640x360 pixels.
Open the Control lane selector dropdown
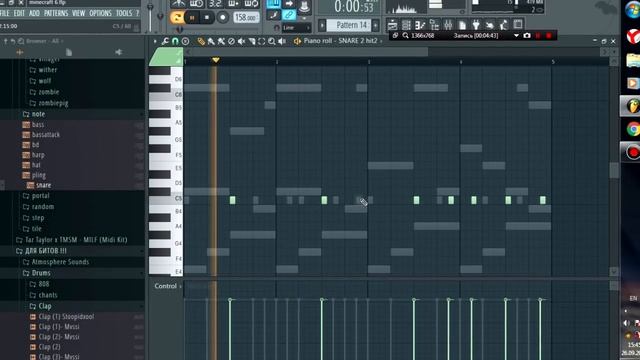coord(168,286)
